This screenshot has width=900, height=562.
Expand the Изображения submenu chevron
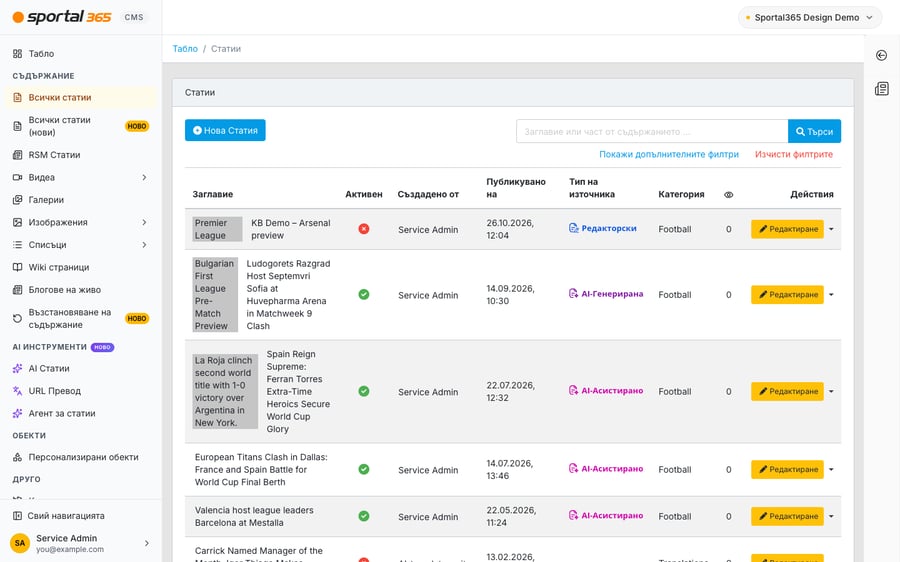click(144, 222)
